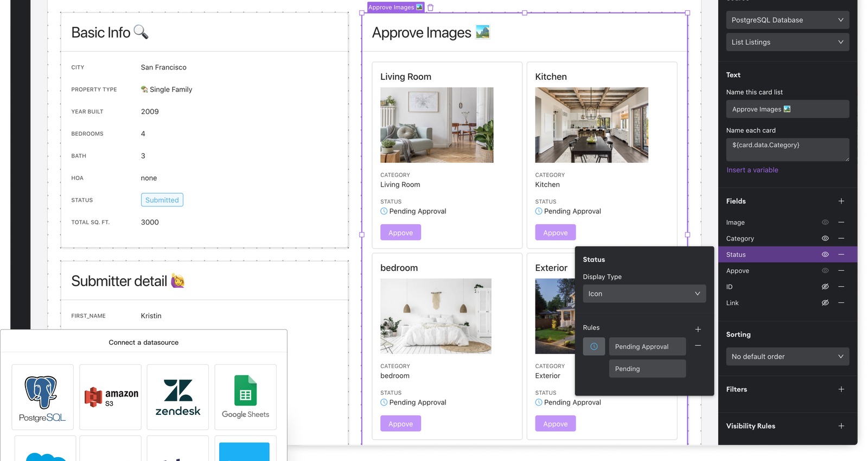Add a new field with Fields plus icon
Viewport: 868px width, 461px height.
[841, 201]
